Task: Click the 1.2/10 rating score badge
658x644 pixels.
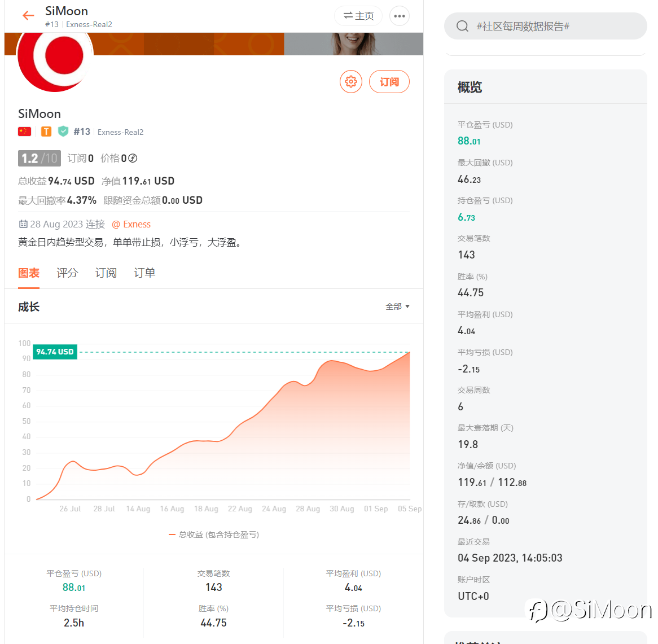Action: tap(40, 158)
